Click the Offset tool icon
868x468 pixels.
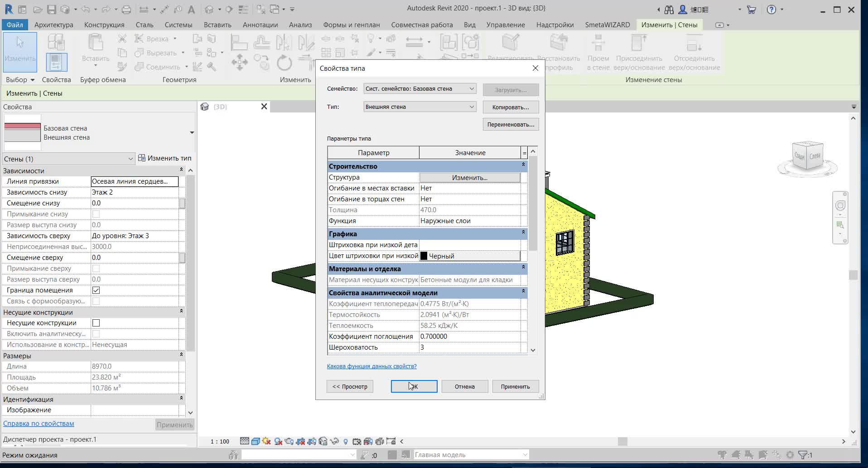click(x=261, y=43)
